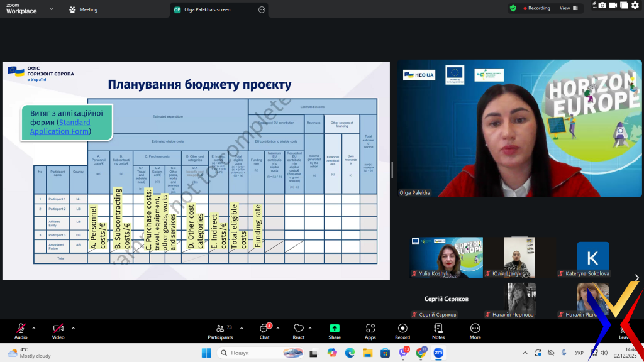Screen dimensions: 644x362
Task: Open the Chat panel
Action: point(264,331)
